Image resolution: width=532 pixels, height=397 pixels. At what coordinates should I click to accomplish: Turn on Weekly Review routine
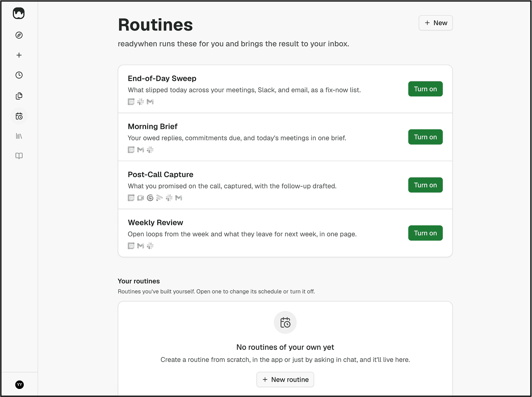(x=425, y=233)
